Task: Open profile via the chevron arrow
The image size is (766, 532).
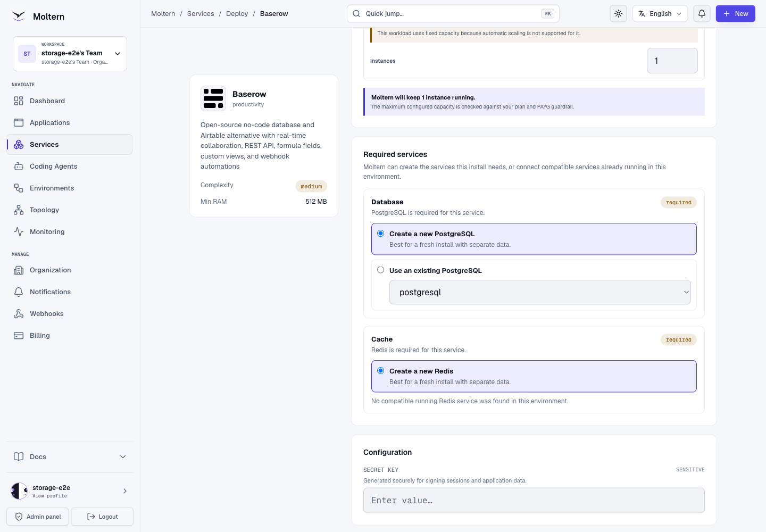Action: click(125, 491)
